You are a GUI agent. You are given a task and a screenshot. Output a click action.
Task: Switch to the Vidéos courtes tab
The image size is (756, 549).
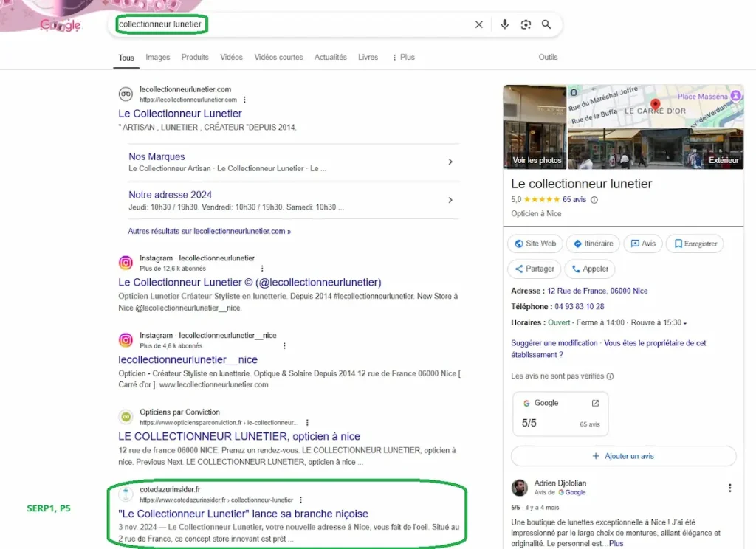pyautogui.click(x=278, y=57)
